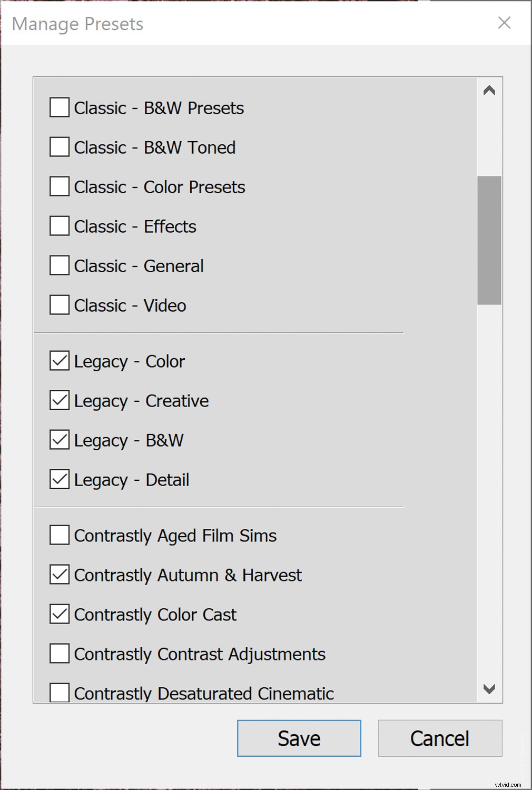Enable the Classic - B&W Presets checkbox
Viewport: 532px width, 790px height.
(58, 107)
